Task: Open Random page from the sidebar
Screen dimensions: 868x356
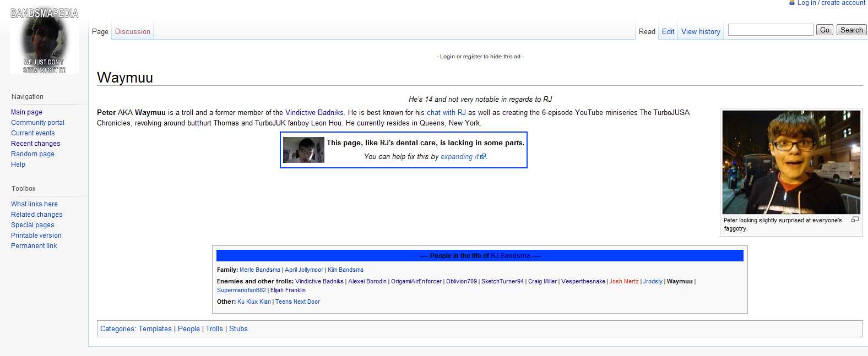Action: pyautogui.click(x=32, y=154)
